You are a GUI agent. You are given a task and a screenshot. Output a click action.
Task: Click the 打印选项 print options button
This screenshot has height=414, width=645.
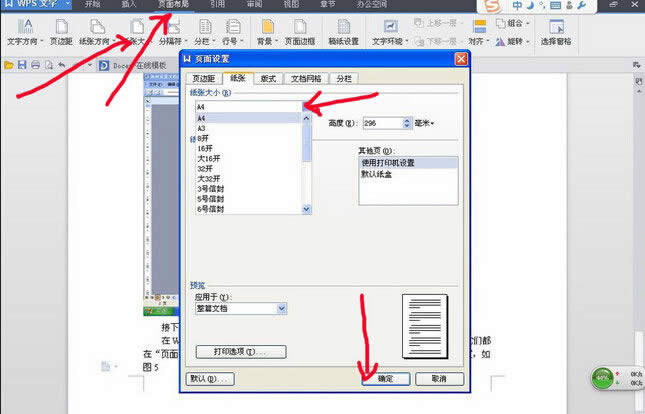click(x=241, y=352)
